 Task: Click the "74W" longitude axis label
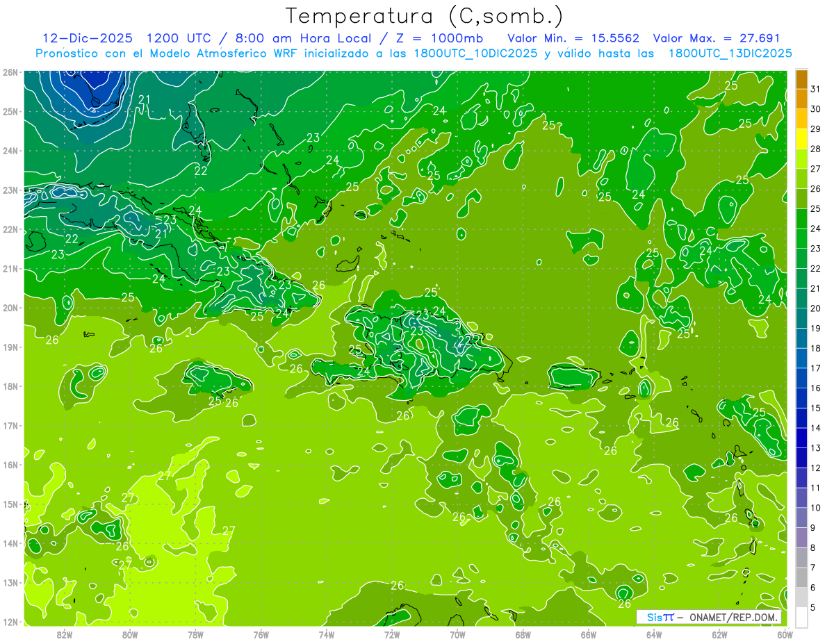point(327,634)
